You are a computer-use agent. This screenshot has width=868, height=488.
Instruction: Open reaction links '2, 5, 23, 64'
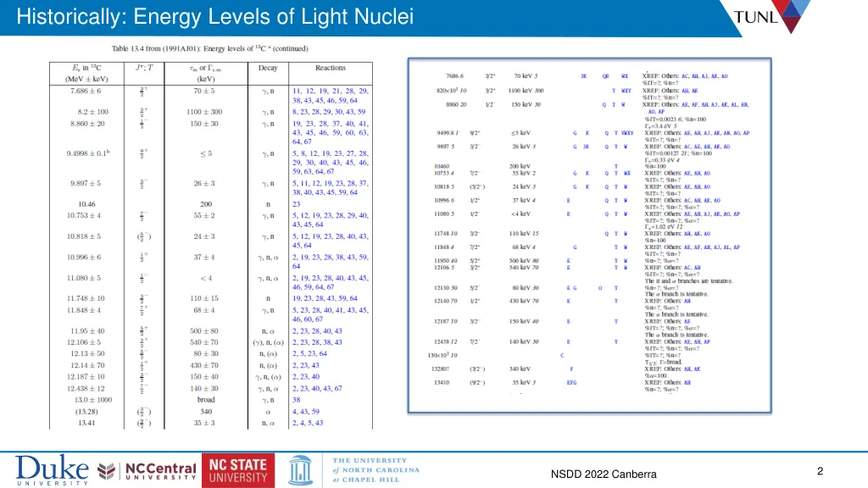pyautogui.click(x=309, y=354)
